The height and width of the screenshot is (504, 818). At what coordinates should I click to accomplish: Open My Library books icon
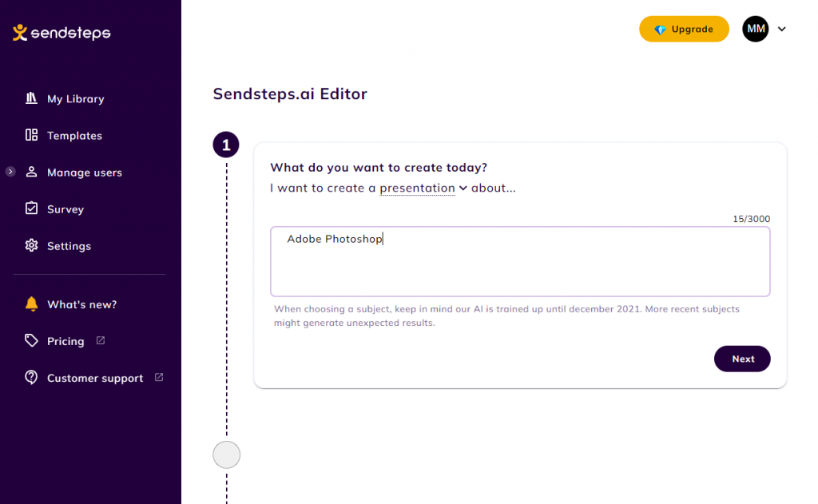(x=31, y=98)
